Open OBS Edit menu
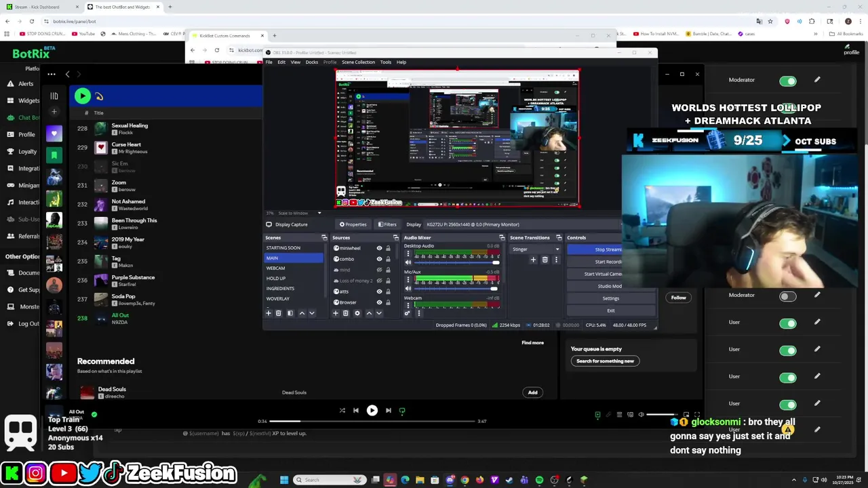The height and width of the screenshot is (488, 868). (281, 62)
